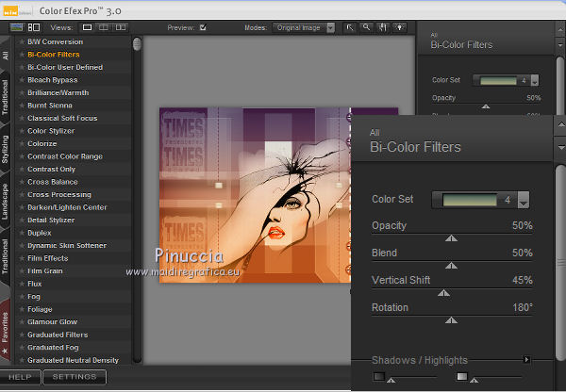
Task: Click the enlarged panel vertical scrollbar
Action: (x=560, y=263)
